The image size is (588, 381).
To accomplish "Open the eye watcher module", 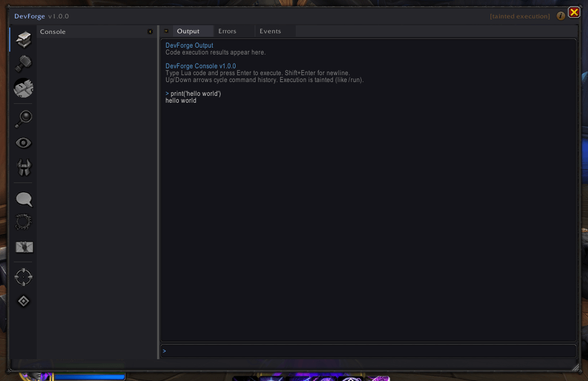I will 23,143.
